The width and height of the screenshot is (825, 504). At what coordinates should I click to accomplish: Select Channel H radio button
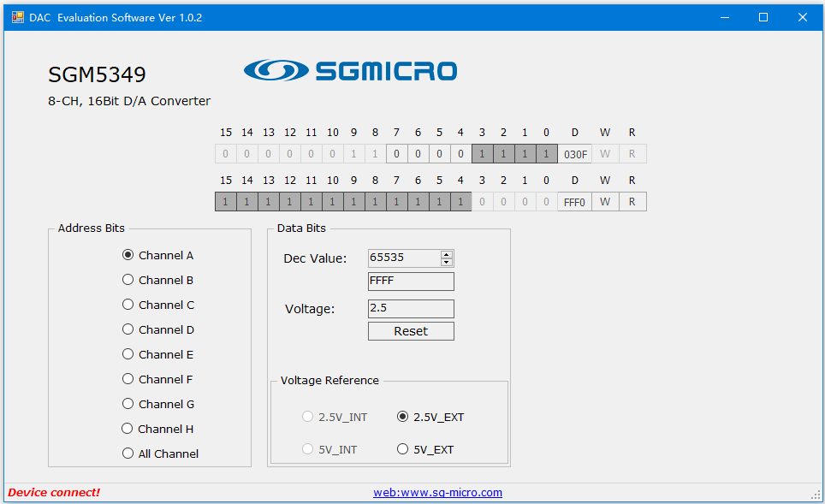[157, 429]
